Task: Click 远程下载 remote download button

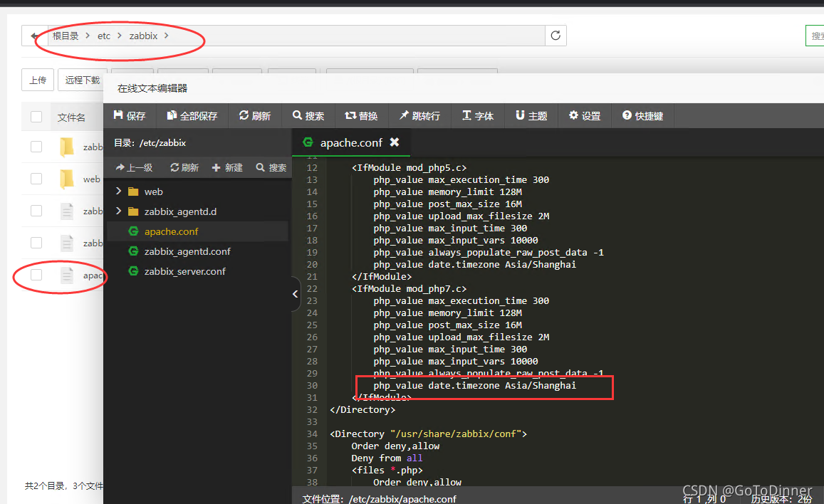Action: coord(82,80)
